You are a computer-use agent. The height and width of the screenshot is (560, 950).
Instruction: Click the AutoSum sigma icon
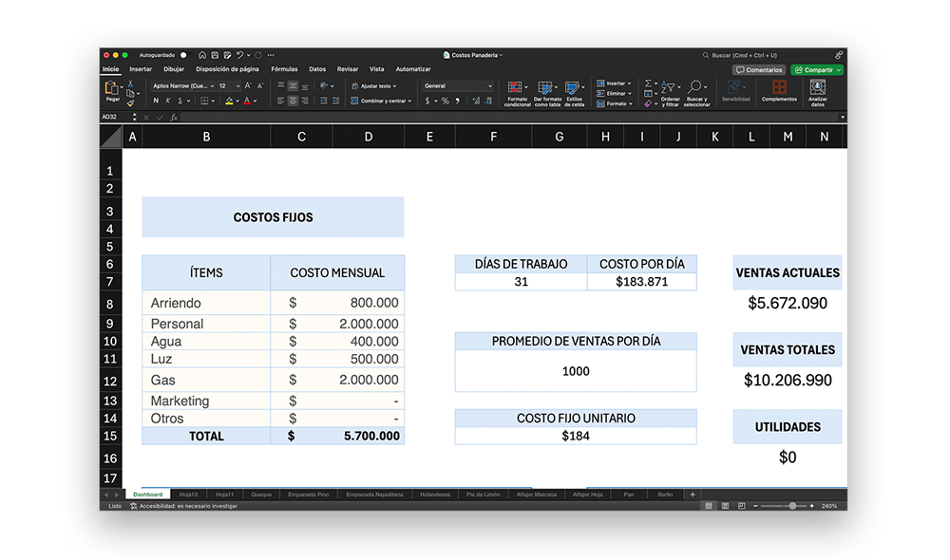pyautogui.click(x=648, y=84)
